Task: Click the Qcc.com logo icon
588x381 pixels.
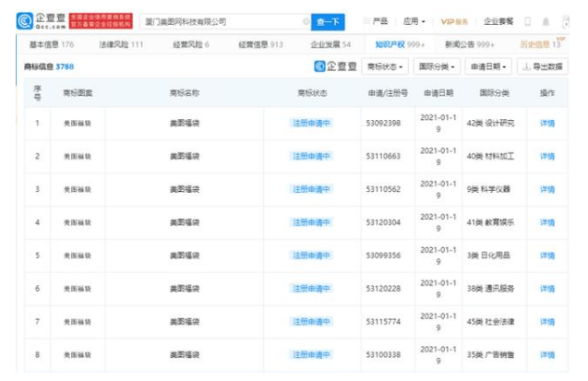Action: click(x=25, y=21)
